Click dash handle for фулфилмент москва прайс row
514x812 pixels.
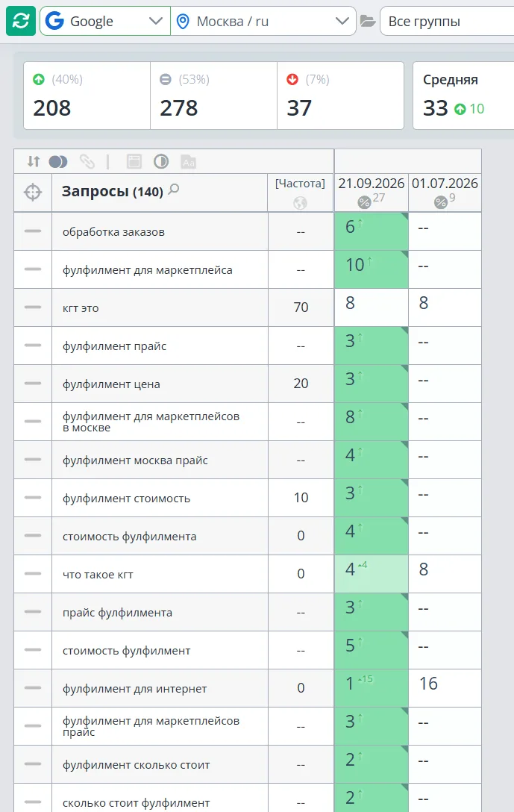(x=33, y=459)
